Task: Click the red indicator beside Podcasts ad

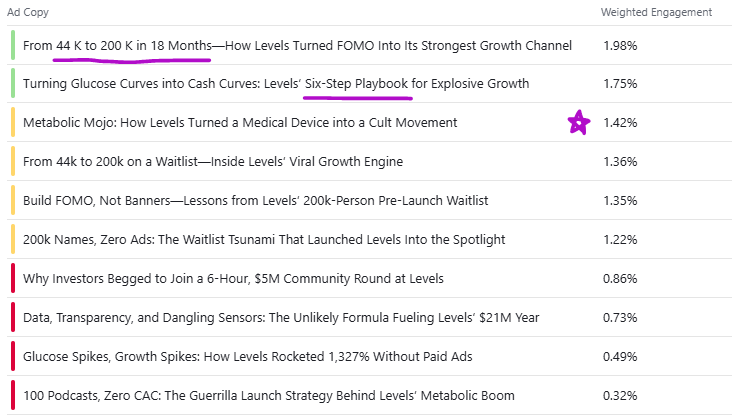Action: pyautogui.click(x=13, y=395)
